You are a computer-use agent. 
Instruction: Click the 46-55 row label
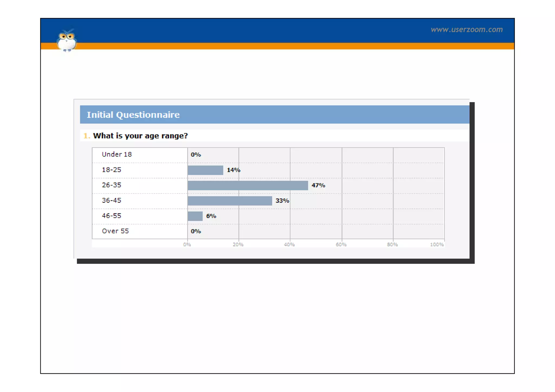click(x=111, y=216)
